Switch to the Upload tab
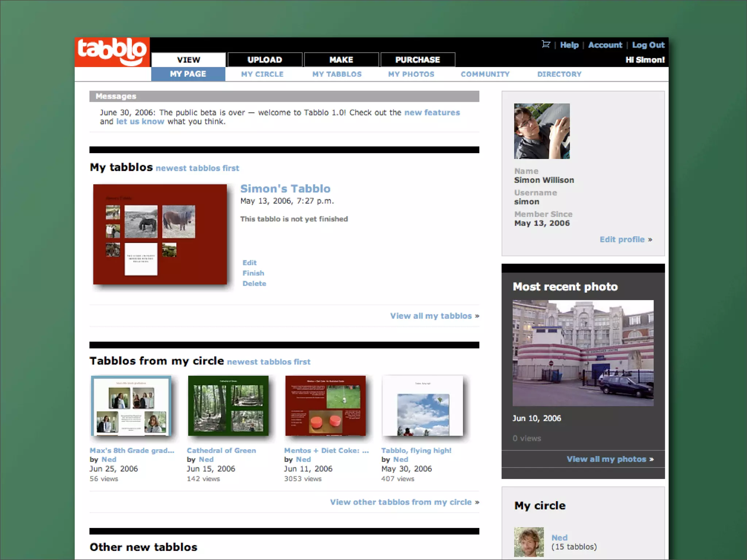747x560 pixels. 265,60
